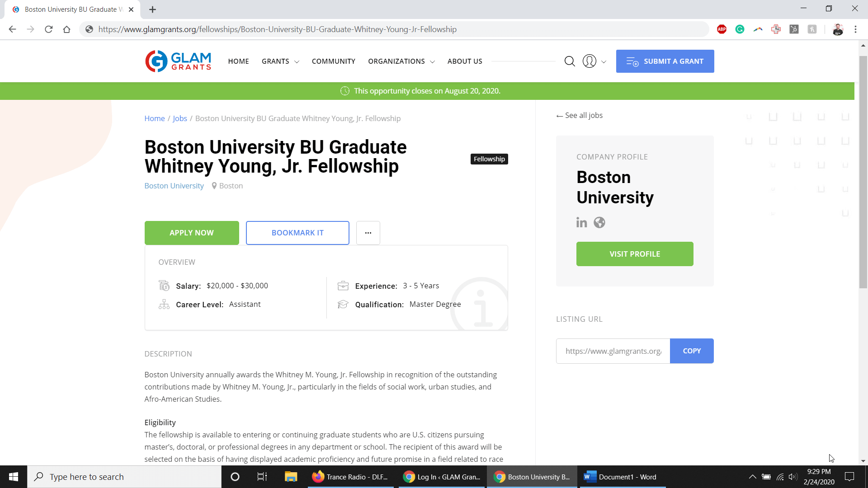Click the Windows search box
868x488 pixels.
click(124, 477)
